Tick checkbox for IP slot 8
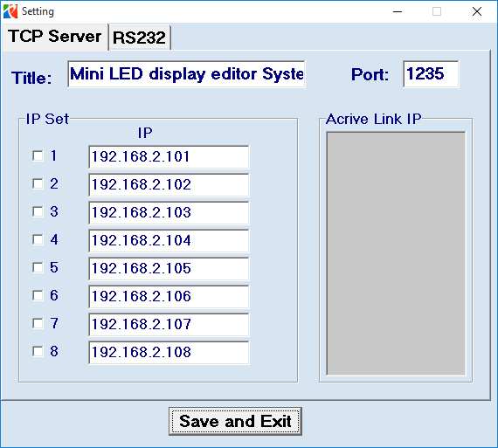This screenshot has height=448, width=498. pyautogui.click(x=38, y=351)
